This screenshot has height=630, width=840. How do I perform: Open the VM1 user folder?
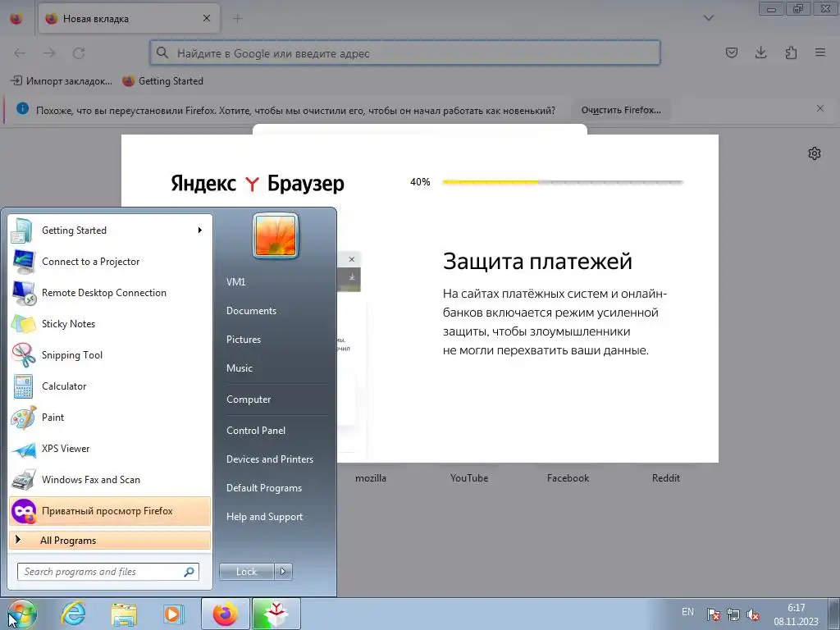click(x=235, y=282)
